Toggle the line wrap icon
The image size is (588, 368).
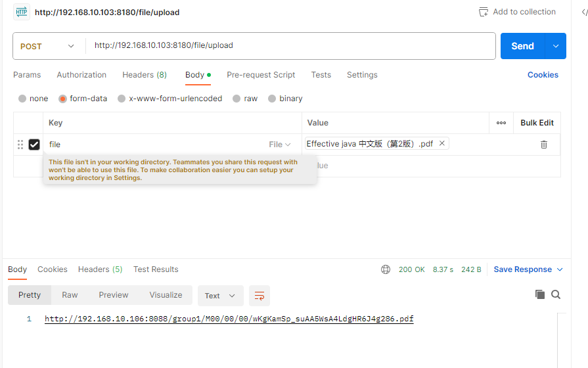(x=259, y=296)
